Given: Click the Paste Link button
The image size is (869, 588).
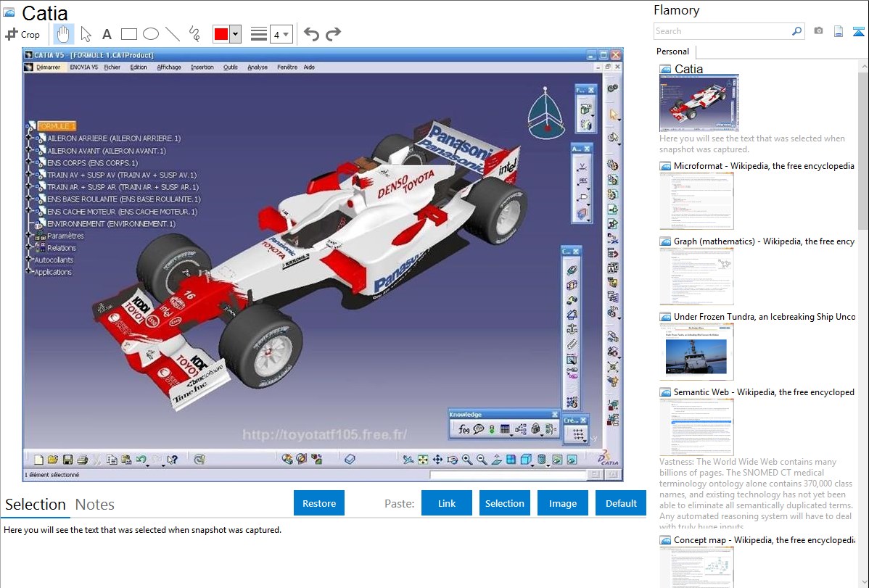Looking at the screenshot, I should (x=447, y=503).
